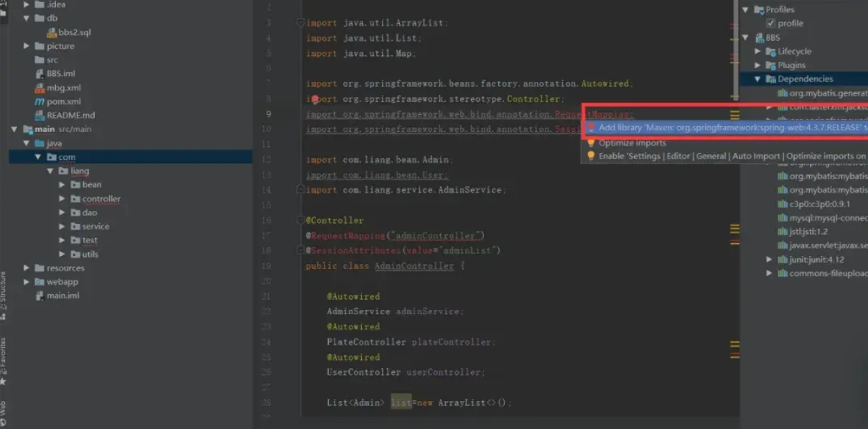Select the mbg.xml file icon
868x429 pixels.
click(40, 88)
